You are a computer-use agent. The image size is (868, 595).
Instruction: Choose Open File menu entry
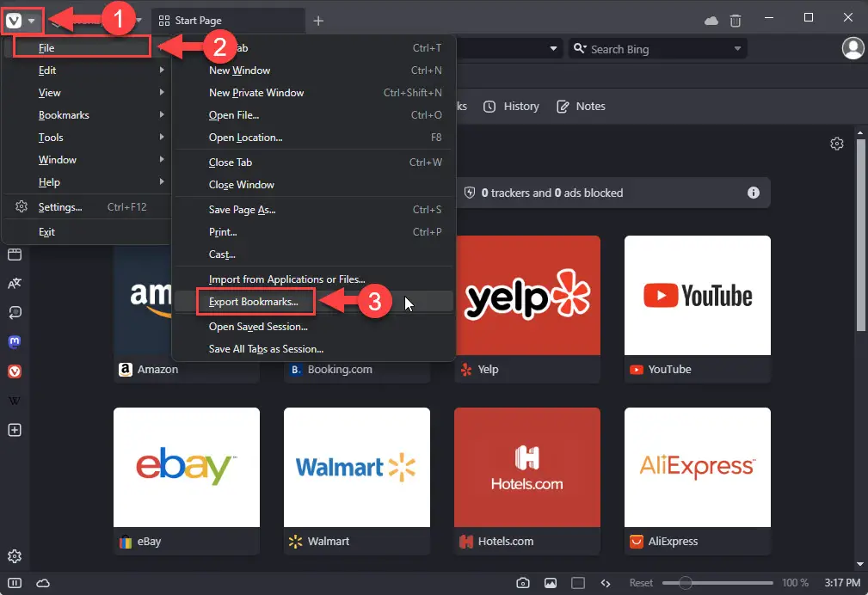coord(315,115)
